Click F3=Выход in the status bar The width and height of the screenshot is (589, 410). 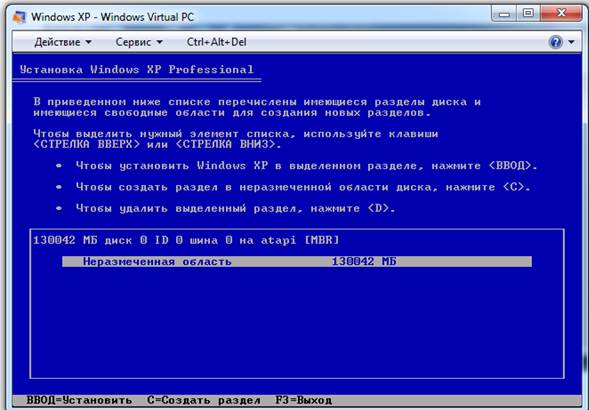(304, 400)
